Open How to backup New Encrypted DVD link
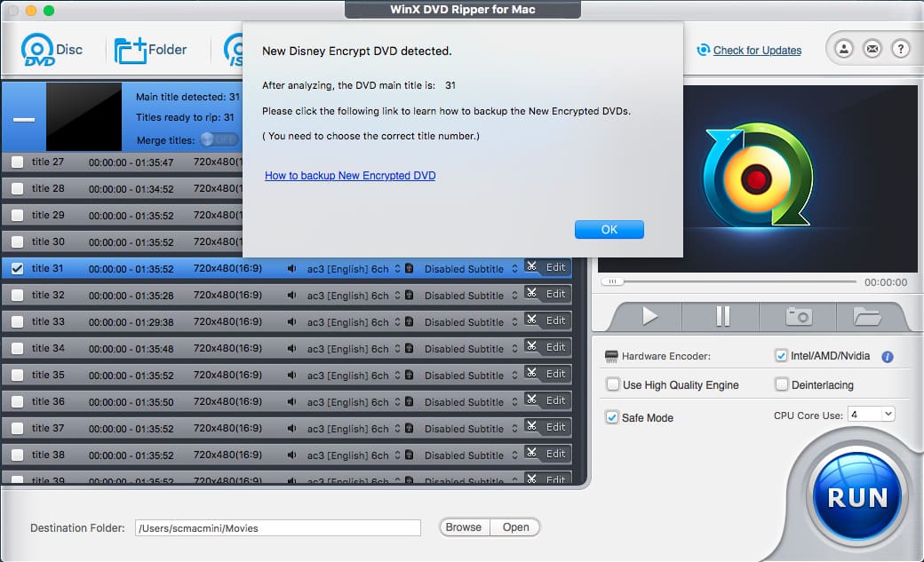This screenshot has width=924, height=562. tap(350, 176)
